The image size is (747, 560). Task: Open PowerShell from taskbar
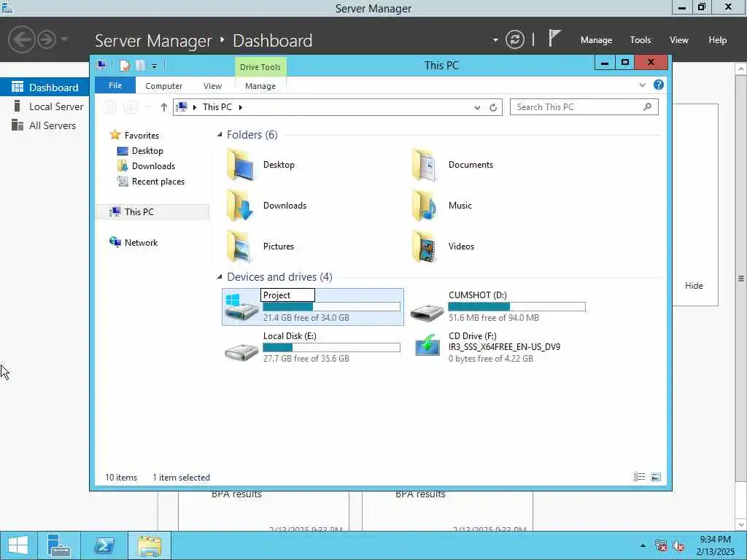point(104,545)
